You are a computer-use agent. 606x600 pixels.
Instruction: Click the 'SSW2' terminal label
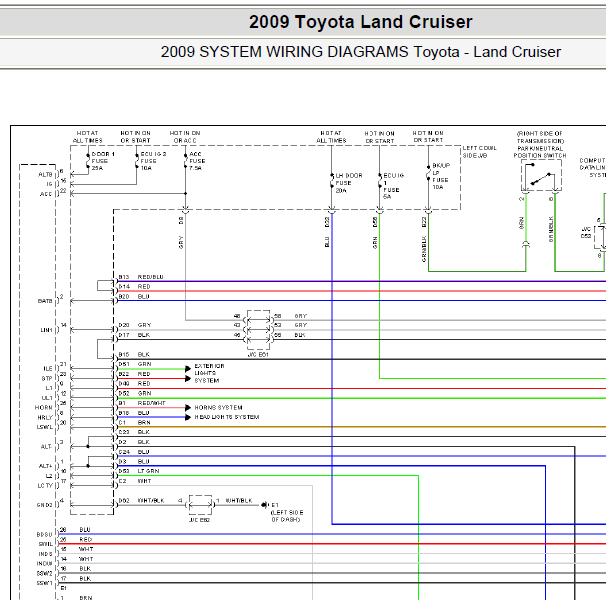[44, 573]
